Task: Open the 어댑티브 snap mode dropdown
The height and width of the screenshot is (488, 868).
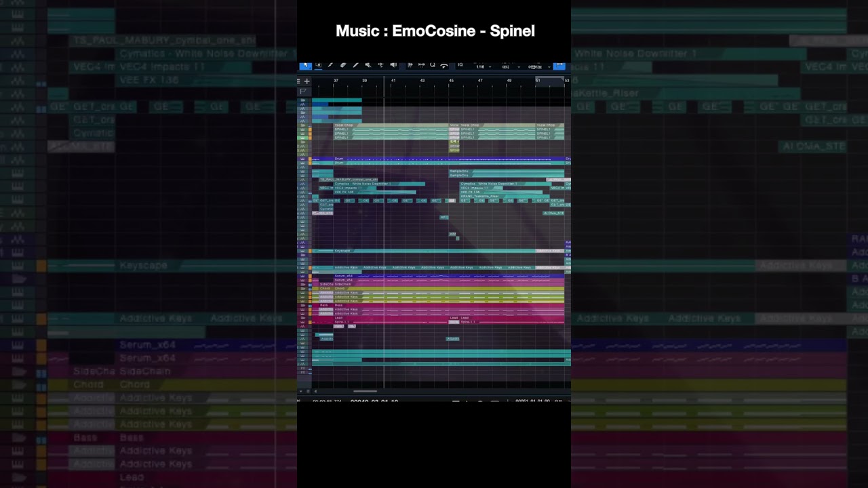Action: pyautogui.click(x=540, y=67)
